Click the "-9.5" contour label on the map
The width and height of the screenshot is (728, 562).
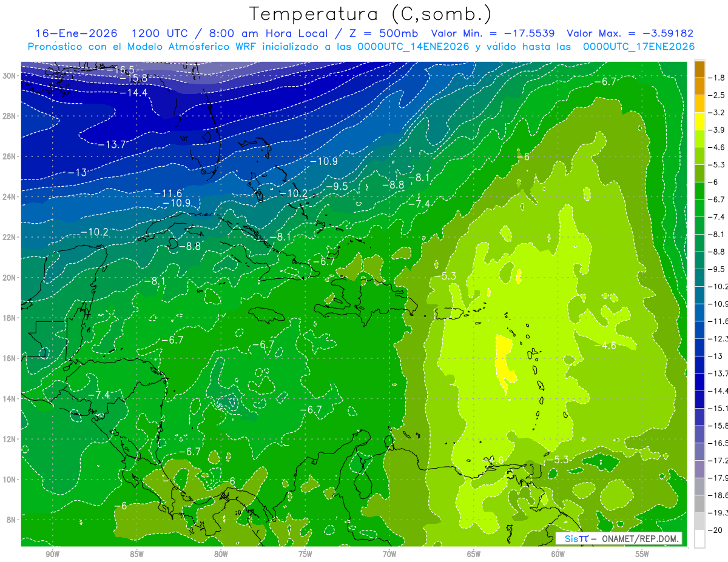[x=337, y=187]
